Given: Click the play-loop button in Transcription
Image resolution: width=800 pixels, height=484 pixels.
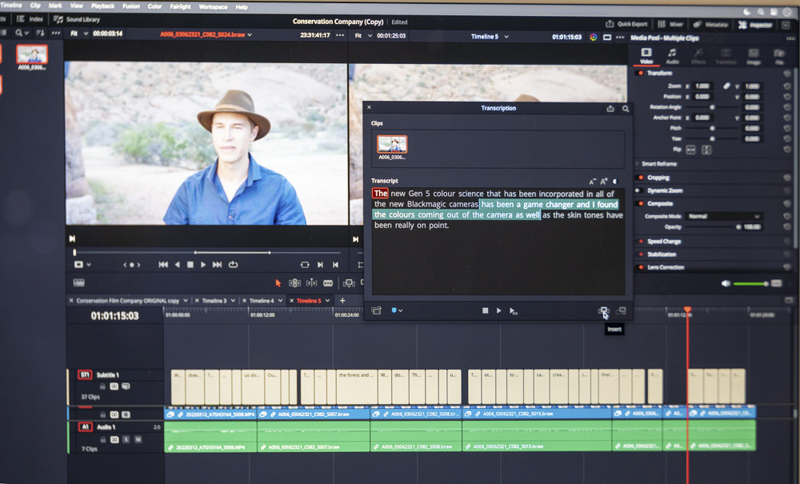Looking at the screenshot, I should click(x=514, y=311).
